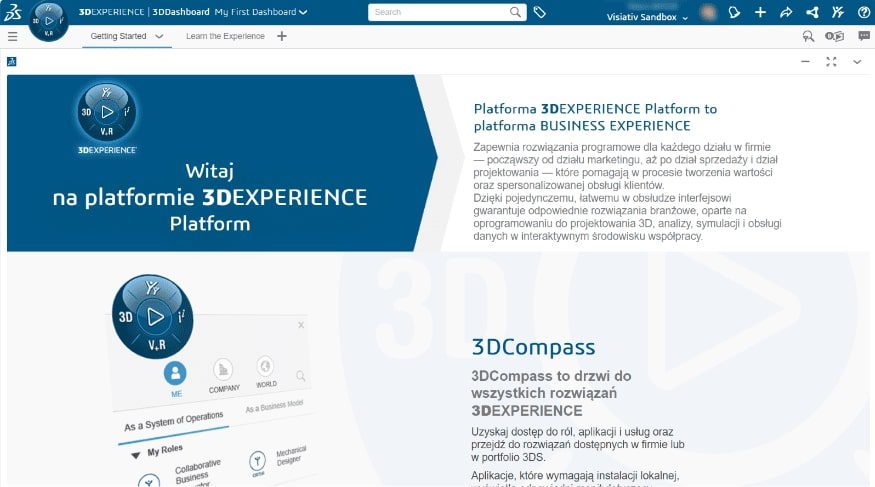Click the 'Witaj' welcome text
This screenshot has height=487, width=875.
tap(210, 171)
